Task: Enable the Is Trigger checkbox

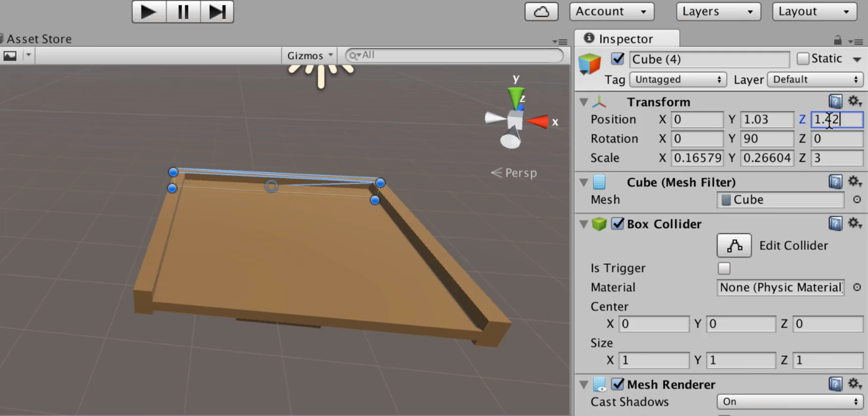Action: coord(724,268)
